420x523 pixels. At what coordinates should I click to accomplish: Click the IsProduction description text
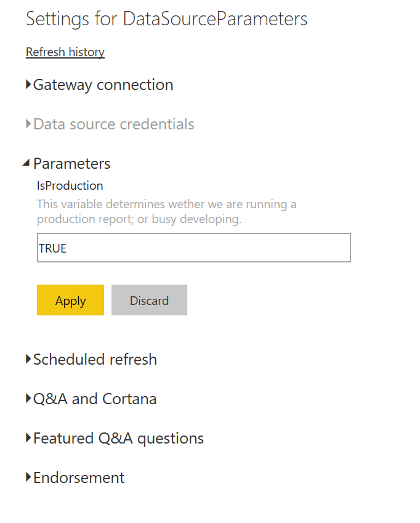(167, 211)
